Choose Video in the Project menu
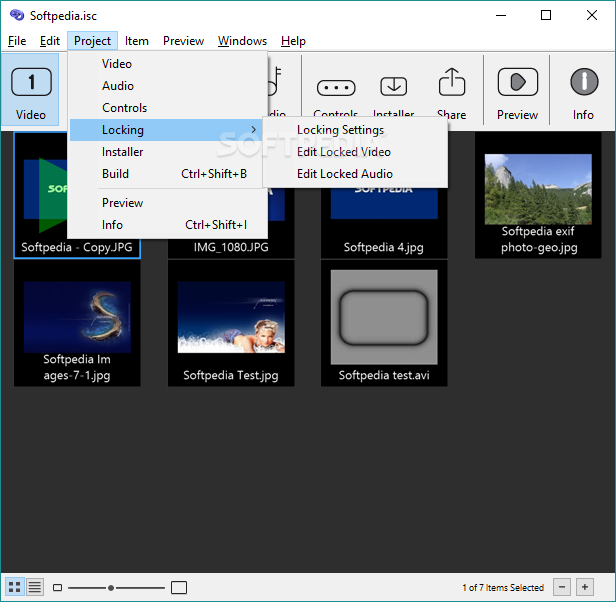This screenshot has width=616, height=602. [x=168, y=64]
